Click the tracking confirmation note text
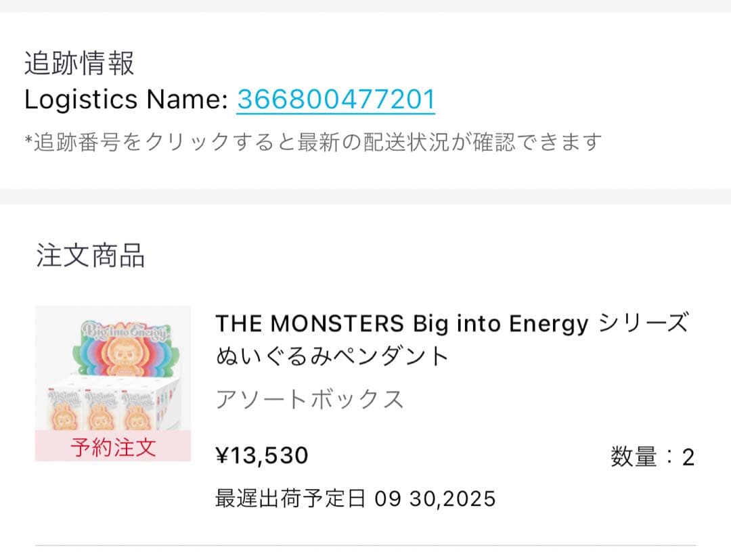 point(311,141)
